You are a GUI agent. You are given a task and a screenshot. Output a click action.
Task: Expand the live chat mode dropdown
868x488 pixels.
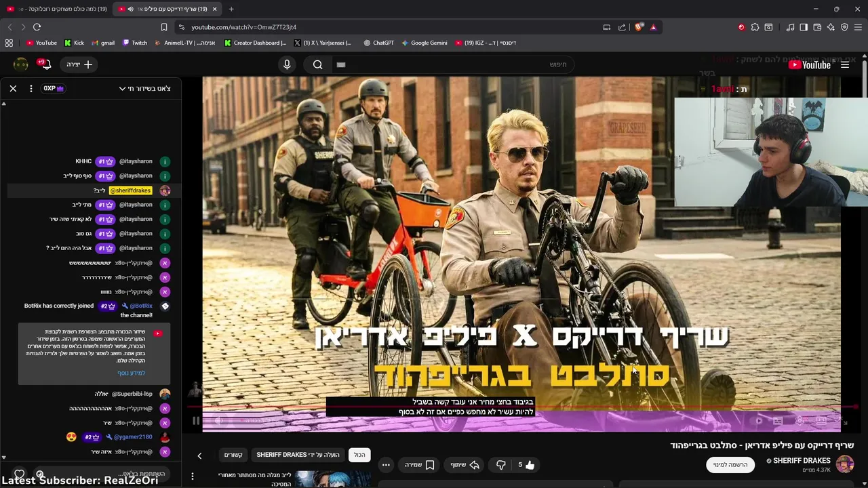144,88
